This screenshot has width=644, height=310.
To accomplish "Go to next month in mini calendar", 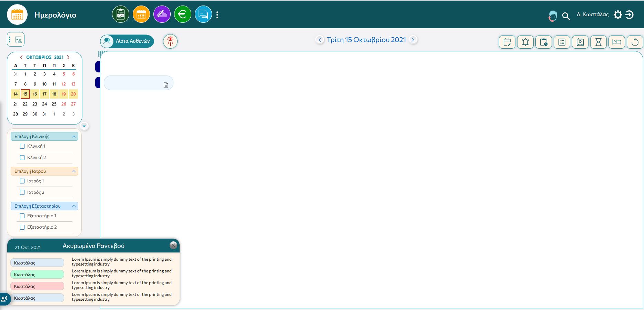I will coord(68,57).
